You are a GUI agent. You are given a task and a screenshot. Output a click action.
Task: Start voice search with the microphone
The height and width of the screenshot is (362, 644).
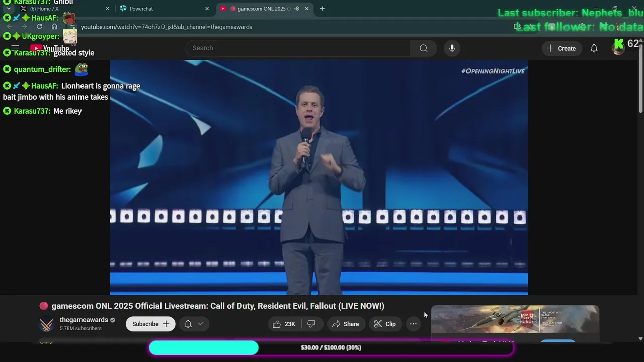pos(452,48)
